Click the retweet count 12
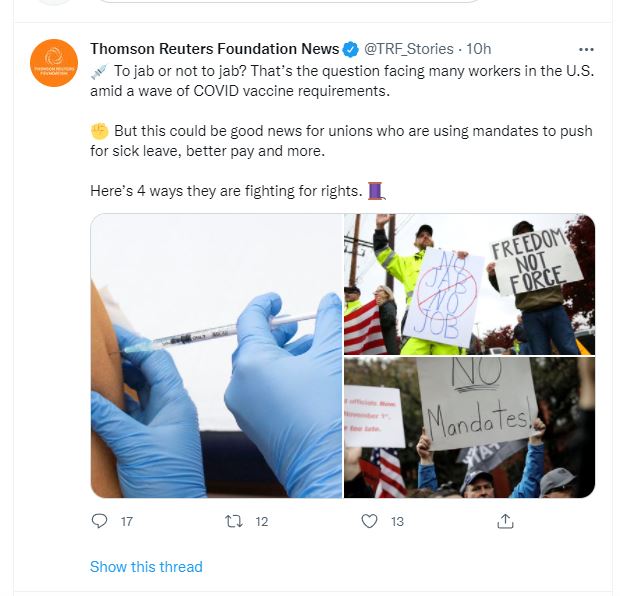Viewport: 620px width, 596px height. click(x=262, y=522)
